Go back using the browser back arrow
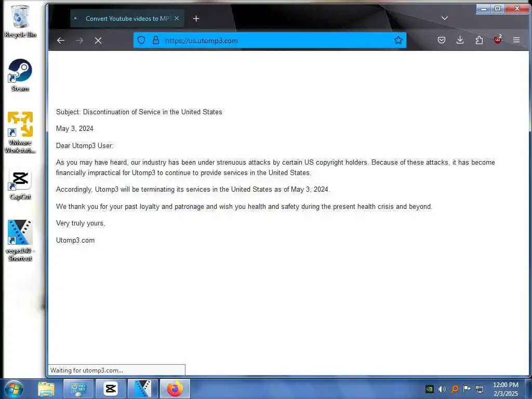532x399 pixels. (61, 41)
